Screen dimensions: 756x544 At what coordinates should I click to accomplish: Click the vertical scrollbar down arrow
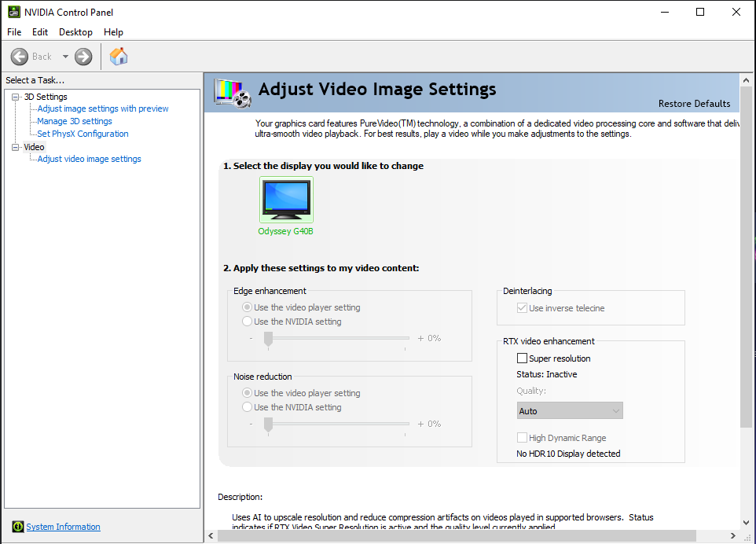coord(746,522)
